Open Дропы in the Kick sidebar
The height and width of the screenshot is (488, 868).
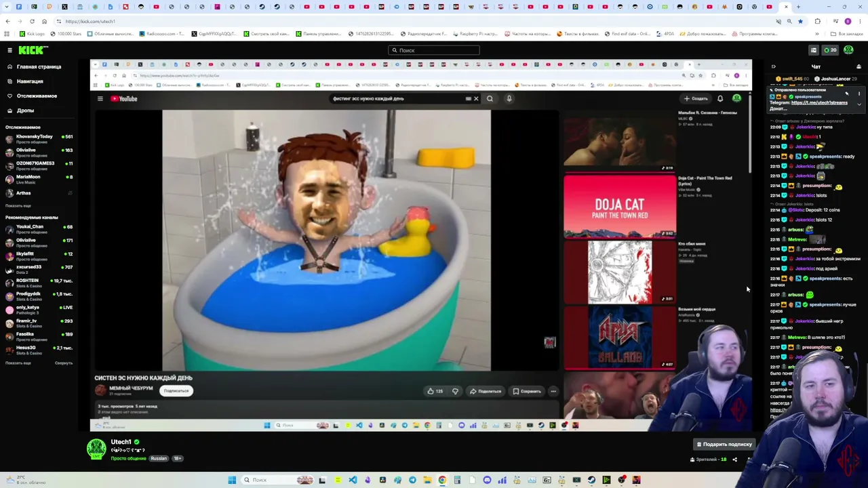(x=25, y=110)
